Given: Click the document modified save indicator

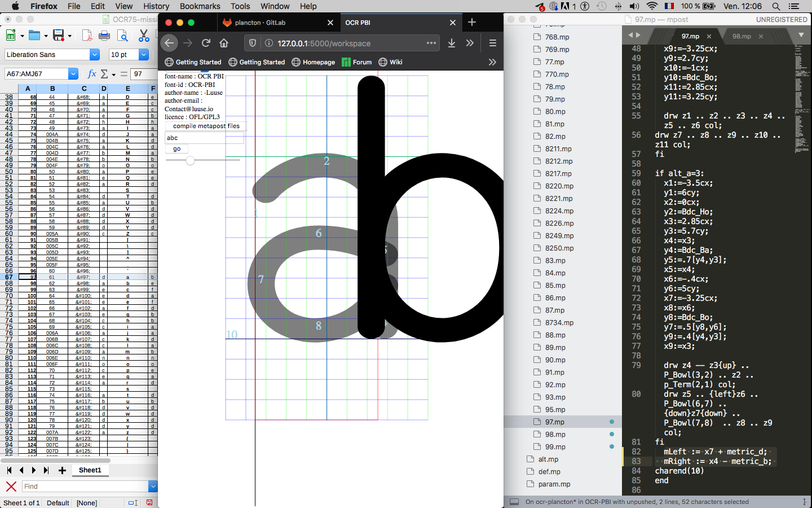Looking at the screenshot, I should tap(149, 502).
